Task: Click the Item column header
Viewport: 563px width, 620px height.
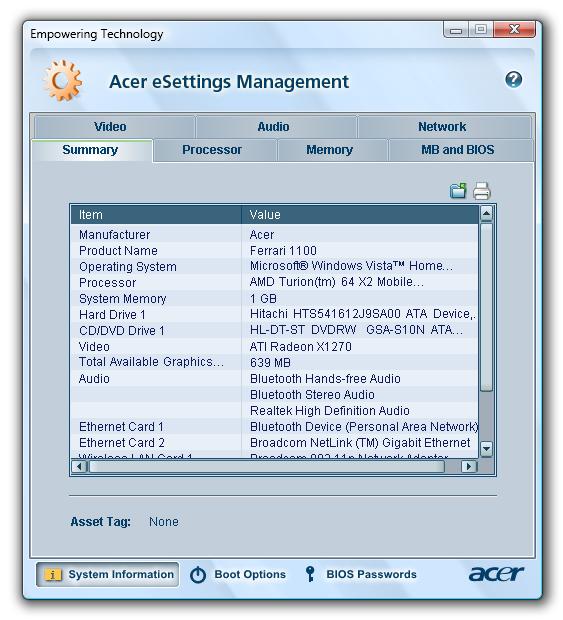Action: pos(156,215)
